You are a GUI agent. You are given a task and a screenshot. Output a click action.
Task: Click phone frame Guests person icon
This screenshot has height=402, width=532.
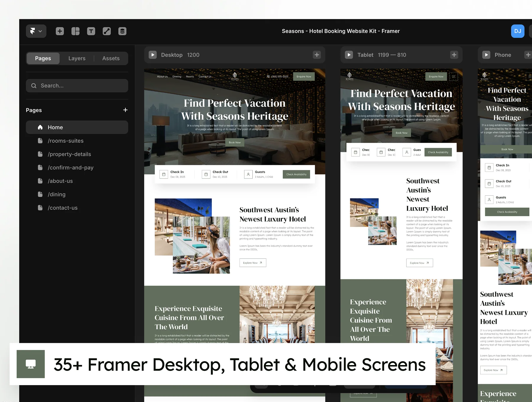coord(489,200)
